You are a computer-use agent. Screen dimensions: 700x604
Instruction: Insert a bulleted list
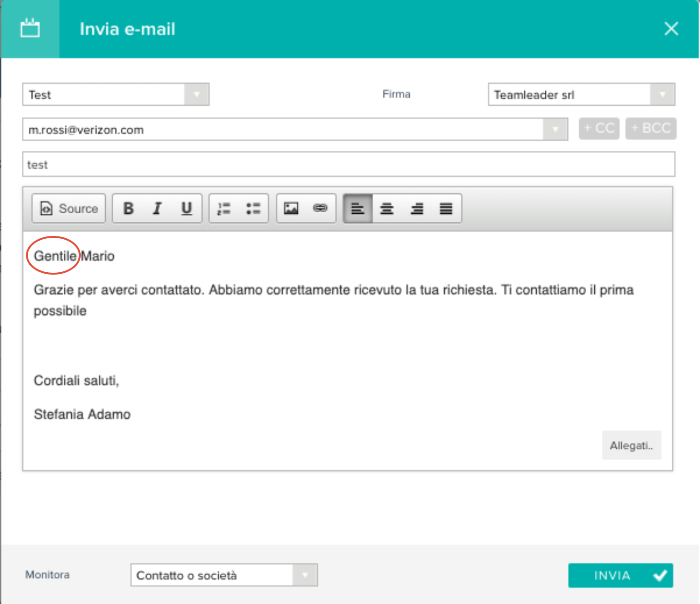click(253, 208)
